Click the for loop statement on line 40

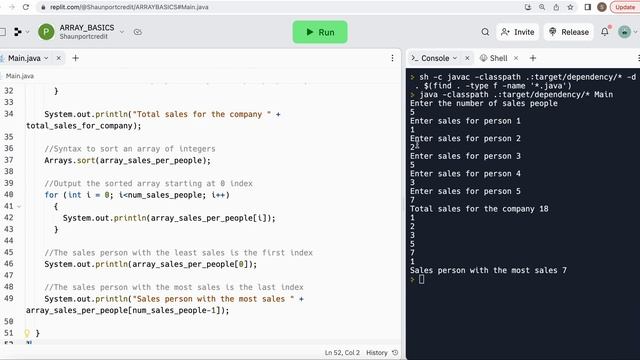pos(137,195)
